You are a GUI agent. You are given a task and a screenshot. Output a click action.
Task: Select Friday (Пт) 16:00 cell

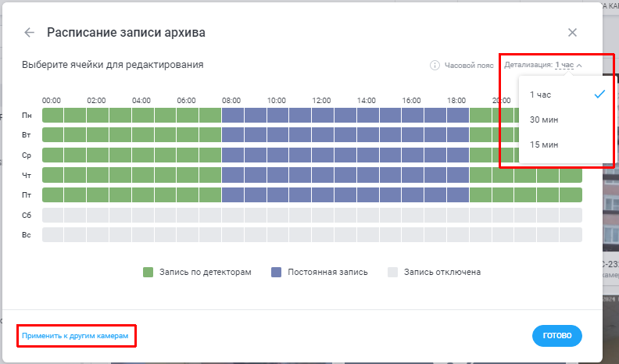click(413, 194)
